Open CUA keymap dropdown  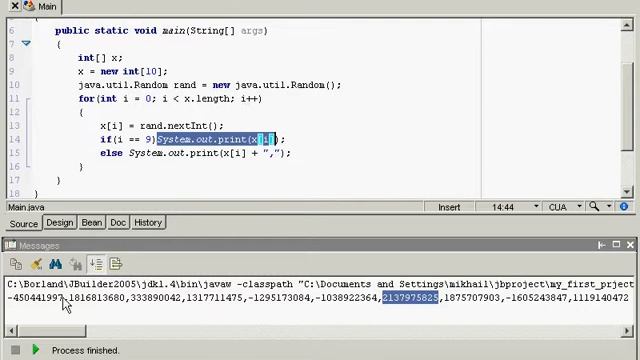(579, 207)
